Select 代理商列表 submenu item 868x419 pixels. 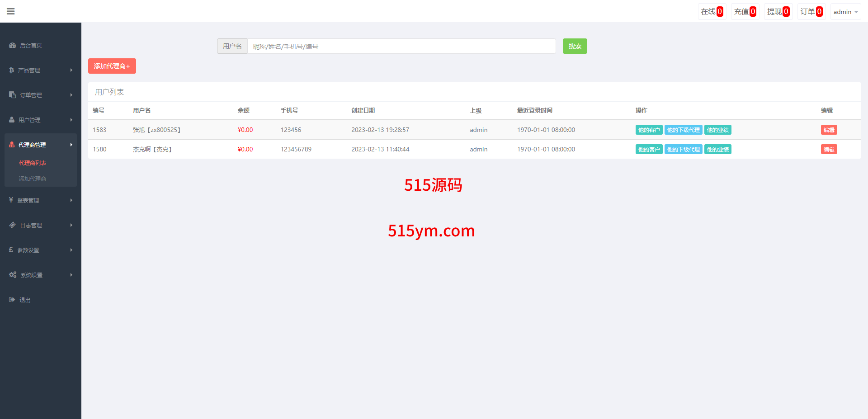[33, 163]
